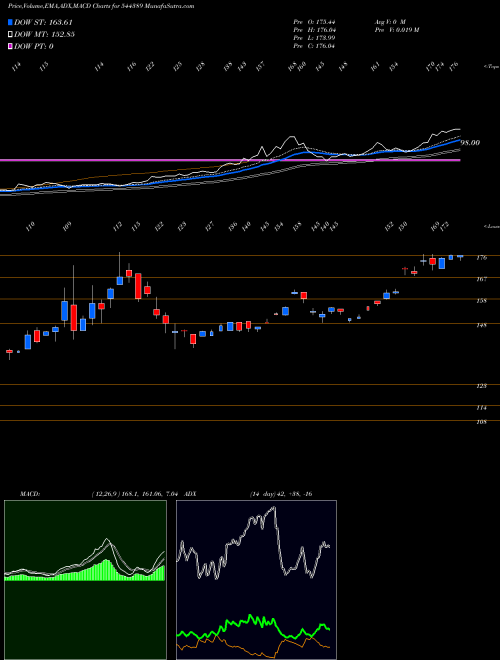Click the '<Tops' label at right edge
This screenshot has height=660, width=500.
[x=492, y=67]
